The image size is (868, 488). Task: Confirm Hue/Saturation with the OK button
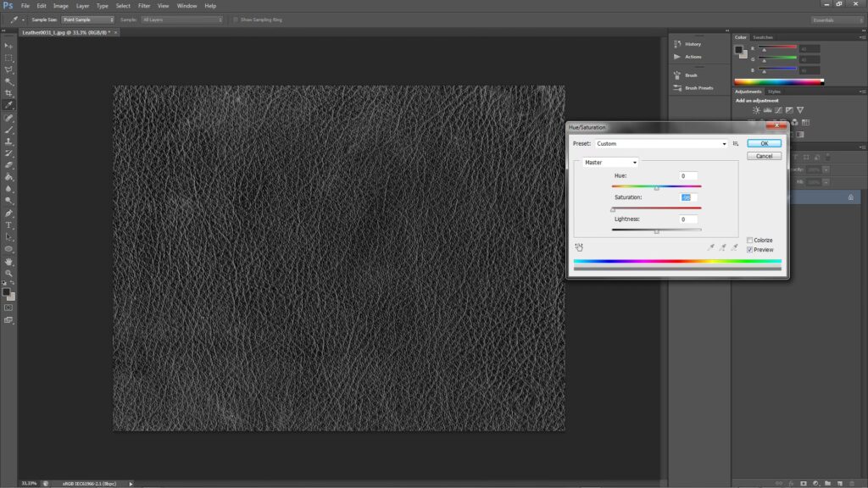[x=764, y=144]
